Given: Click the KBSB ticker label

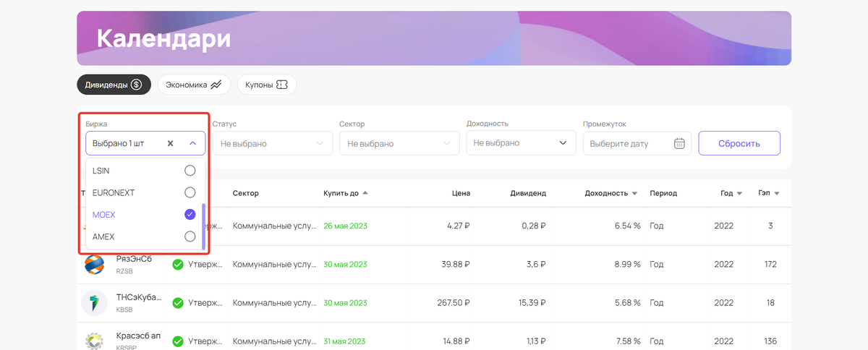Looking at the screenshot, I should (124, 310).
